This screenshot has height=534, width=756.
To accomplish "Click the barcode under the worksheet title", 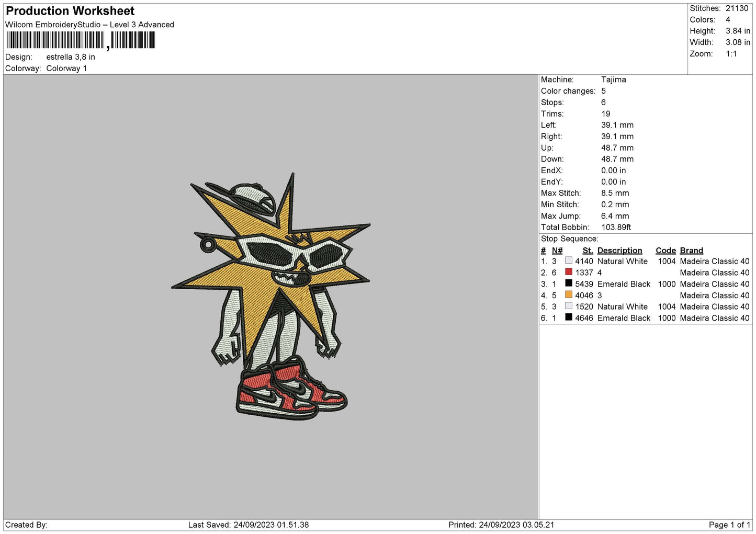I will pos(81,40).
